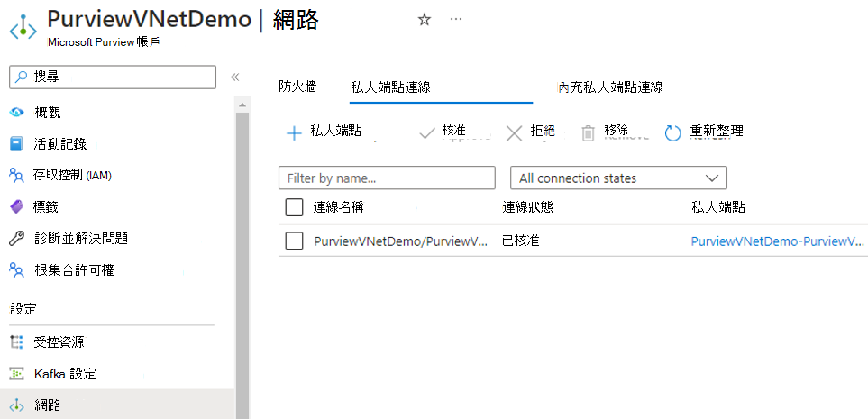Click the sidebar vertical scrollbar track
This screenshot has height=419, width=868.
coord(242,266)
